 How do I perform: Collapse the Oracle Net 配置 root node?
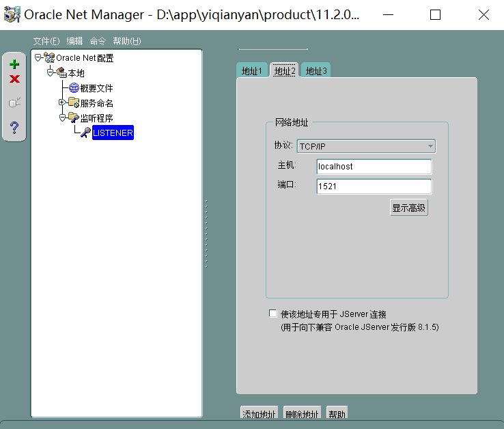click(38, 57)
